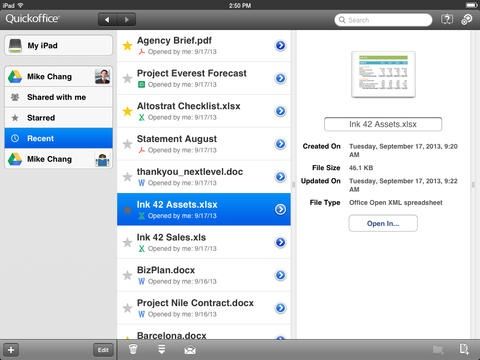Toggle the star for Ink 42 Sales.xls
The image size is (480, 360).
pyautogui.click(x=127, y=242)
